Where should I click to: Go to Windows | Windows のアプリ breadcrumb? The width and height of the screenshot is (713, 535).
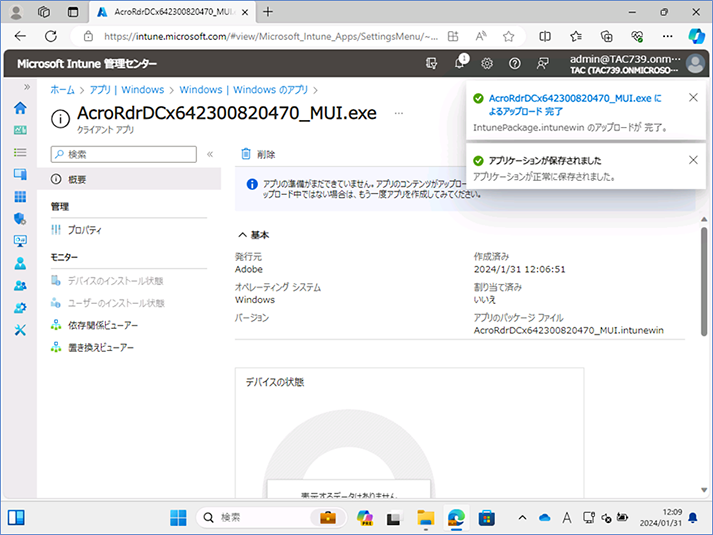[x=243, y=90]
